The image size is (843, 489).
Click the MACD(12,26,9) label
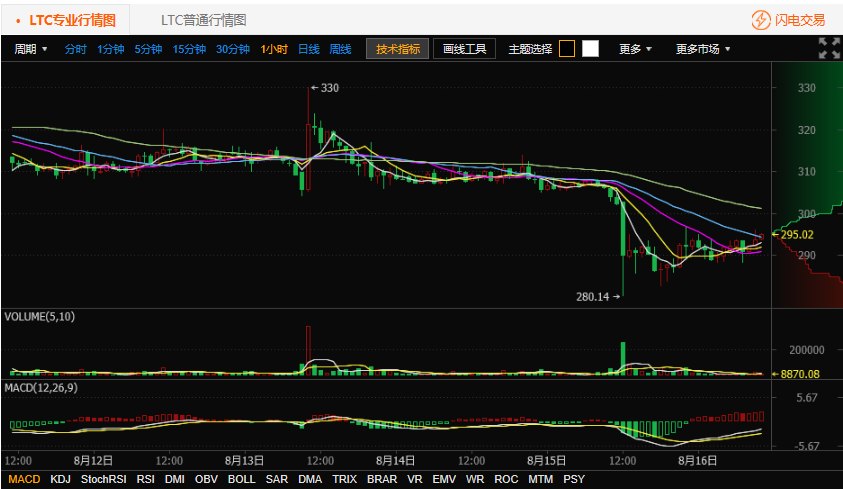tap(41, 387)
